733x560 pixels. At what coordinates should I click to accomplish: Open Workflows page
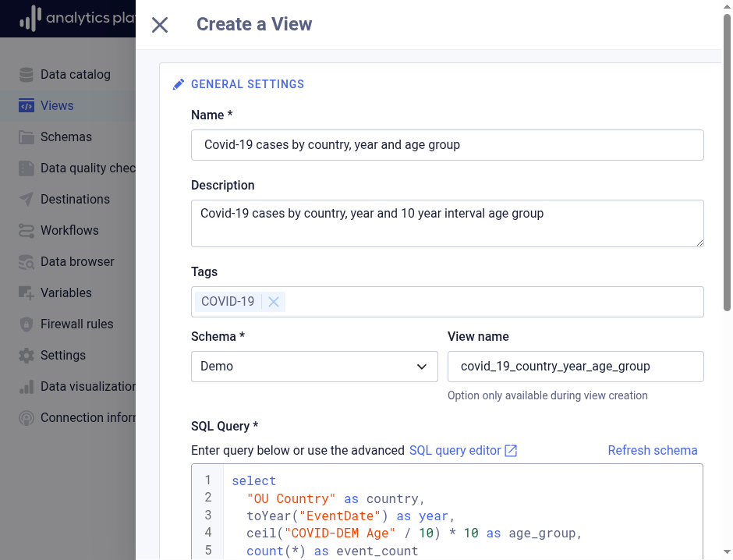click(x=68, y=230)
